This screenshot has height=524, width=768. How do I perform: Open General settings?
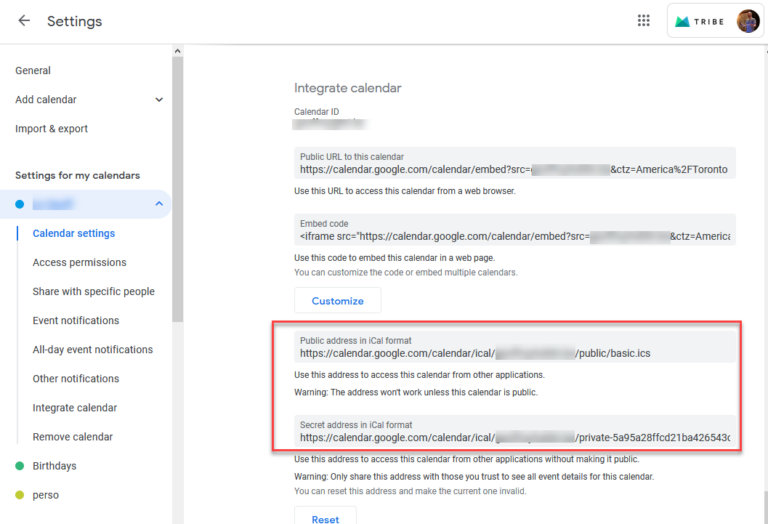point(33,71)
